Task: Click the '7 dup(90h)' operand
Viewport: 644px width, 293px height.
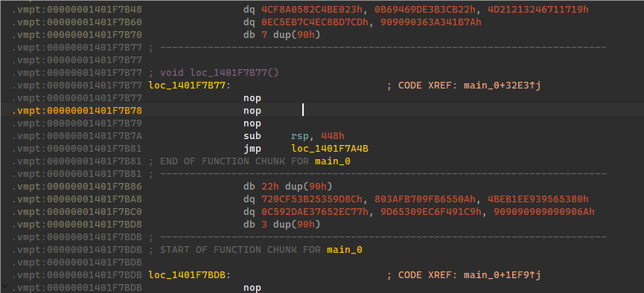Action: pos(290,35)
